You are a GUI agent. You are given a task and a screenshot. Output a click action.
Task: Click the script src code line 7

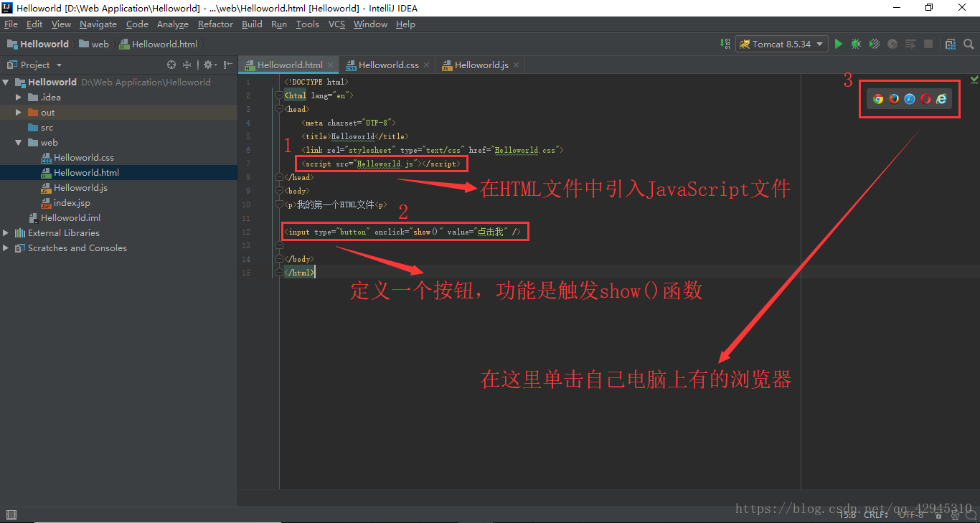pyautogui.click(x=381, y=164)
